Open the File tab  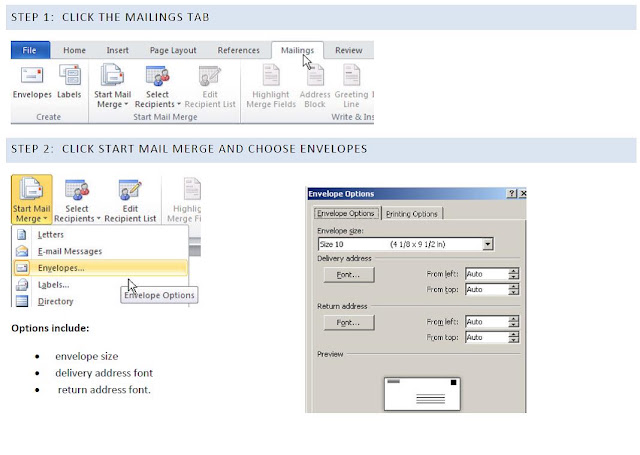tap(30, 50)
